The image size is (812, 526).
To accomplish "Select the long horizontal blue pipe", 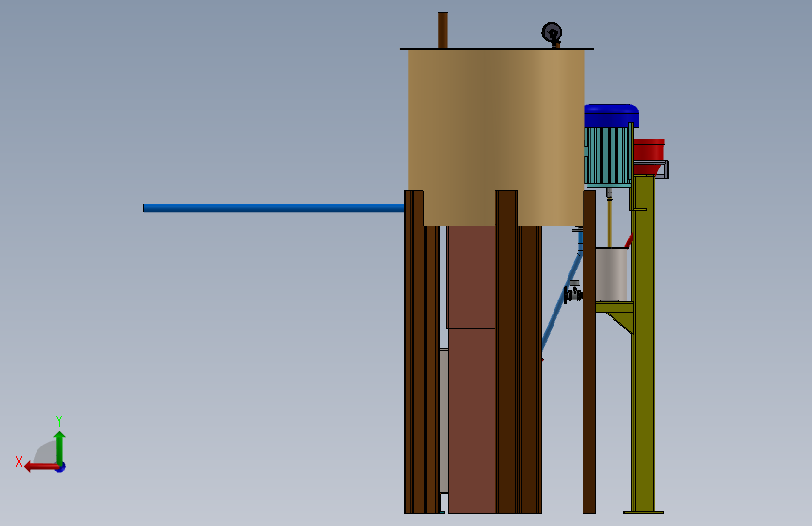I will click(273, 208).
